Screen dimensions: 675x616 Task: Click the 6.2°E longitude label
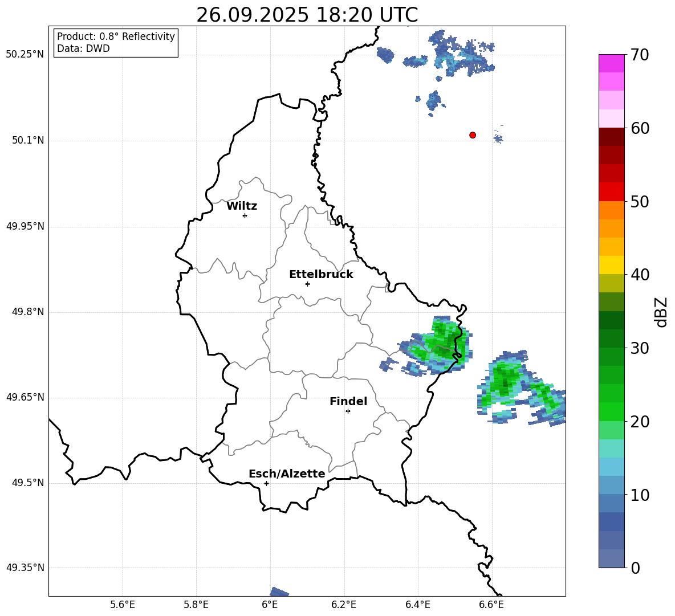(344, 605)
